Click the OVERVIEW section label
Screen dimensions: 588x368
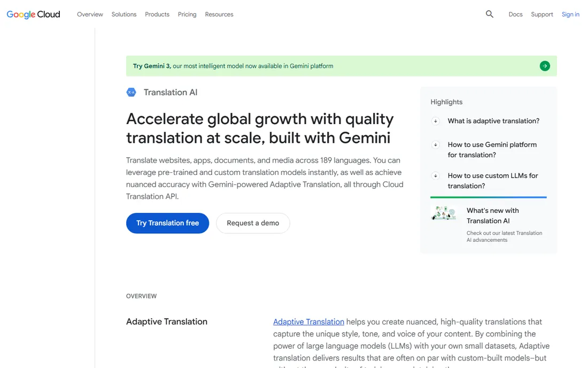tap(141, 296)
